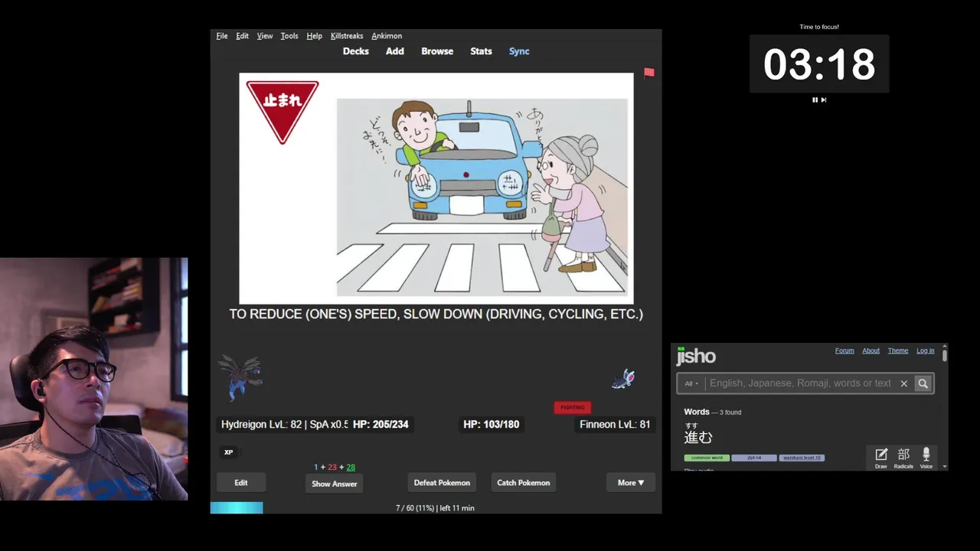Viewport: 980px width, 551px height.
Task: Open the Ankimon menu
Action: (387, 36)
